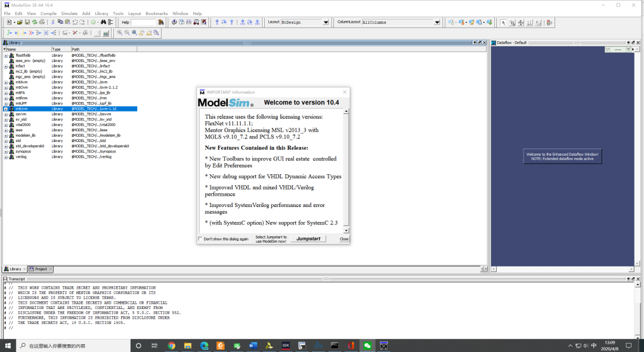
Task: Click the welcome dialog scroll down arrow
Action: (x=346, y=230)
